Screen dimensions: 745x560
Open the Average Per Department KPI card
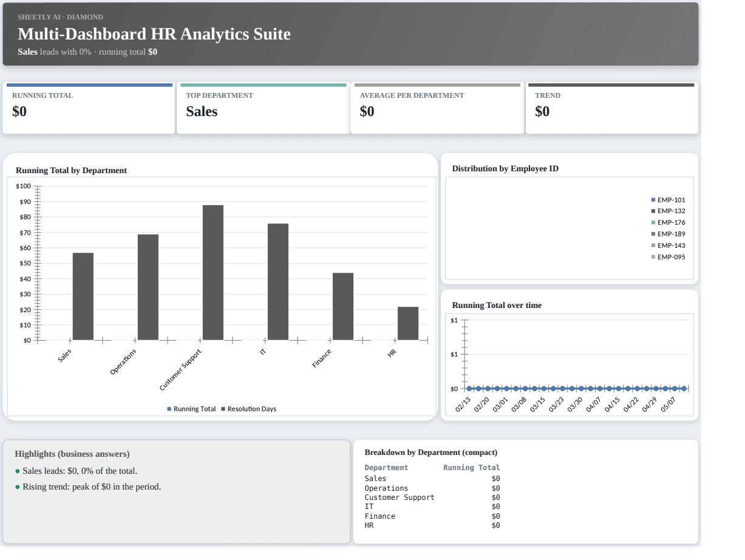(437, 109)
